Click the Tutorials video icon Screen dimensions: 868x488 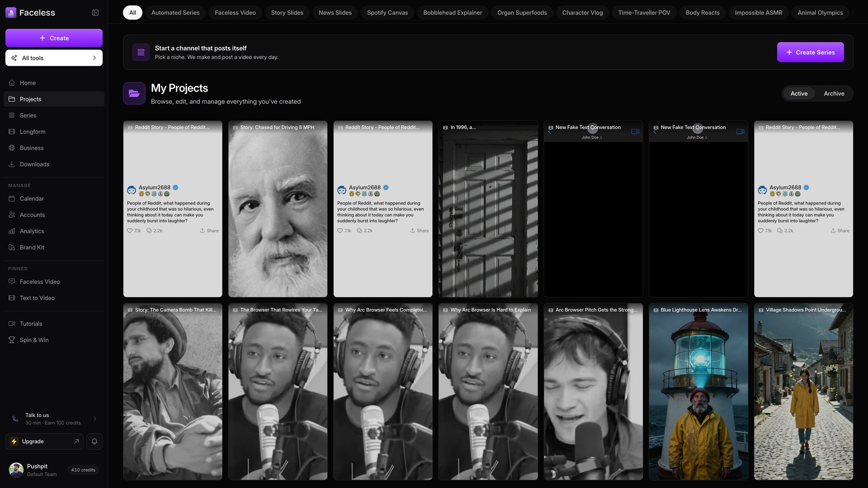click(x=12, y=324)
